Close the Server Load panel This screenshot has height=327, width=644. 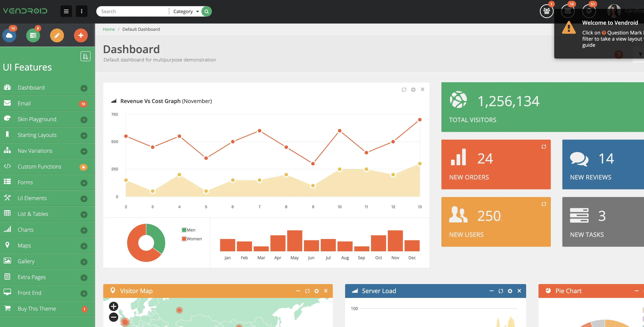point(519,291)
